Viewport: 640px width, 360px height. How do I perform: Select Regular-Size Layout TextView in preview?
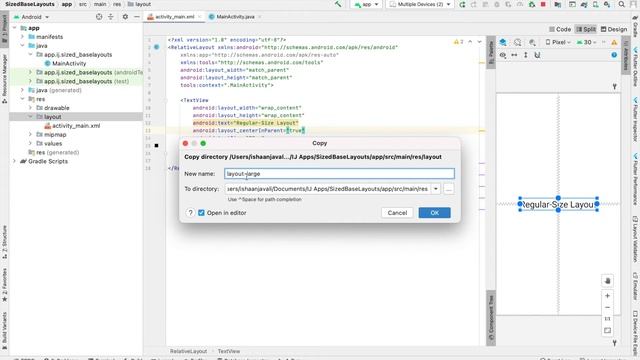558,204
